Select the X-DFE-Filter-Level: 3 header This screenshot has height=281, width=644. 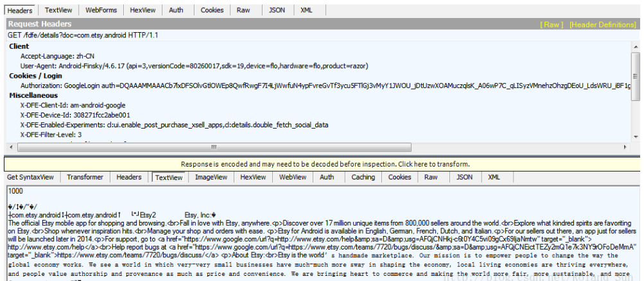[x=51, y=134]
